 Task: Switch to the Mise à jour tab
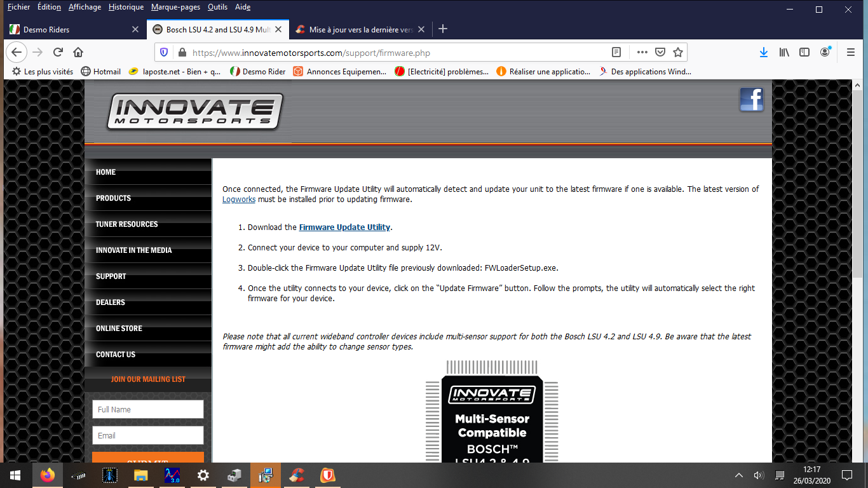[x=361, y=29]
